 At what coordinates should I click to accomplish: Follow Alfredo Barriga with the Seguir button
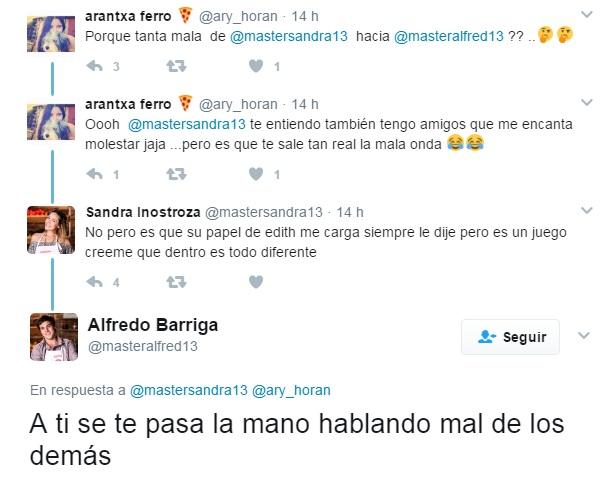(510, 337)
